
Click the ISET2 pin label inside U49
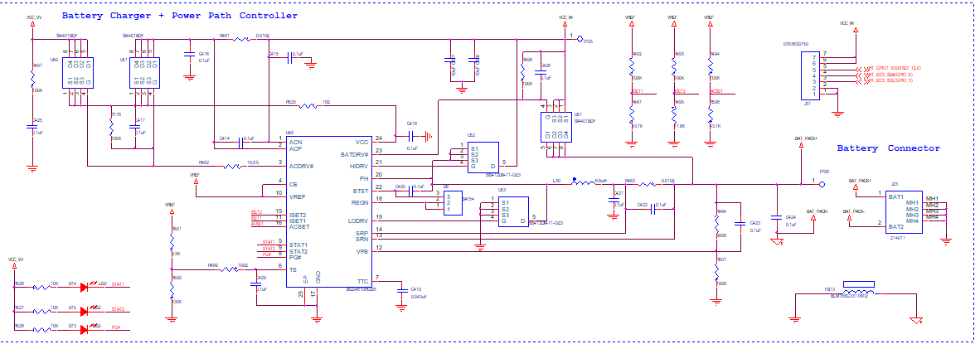click(299, 216)
